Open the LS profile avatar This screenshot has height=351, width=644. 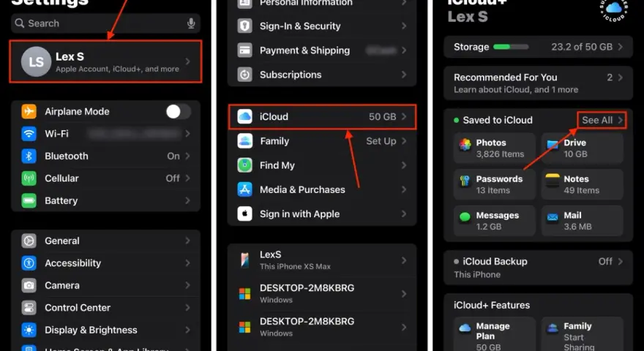point(36,61)
